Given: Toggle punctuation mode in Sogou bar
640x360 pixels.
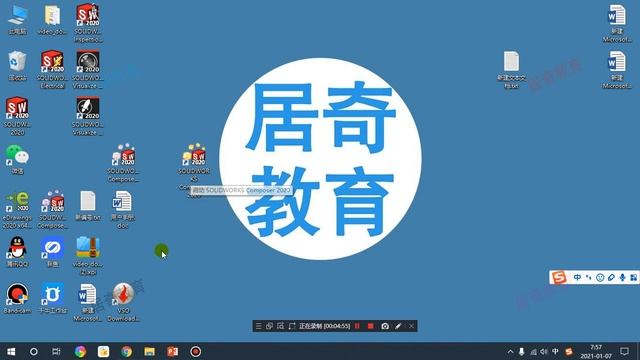Looking at the screenshot, I should [x=589, y=278].
